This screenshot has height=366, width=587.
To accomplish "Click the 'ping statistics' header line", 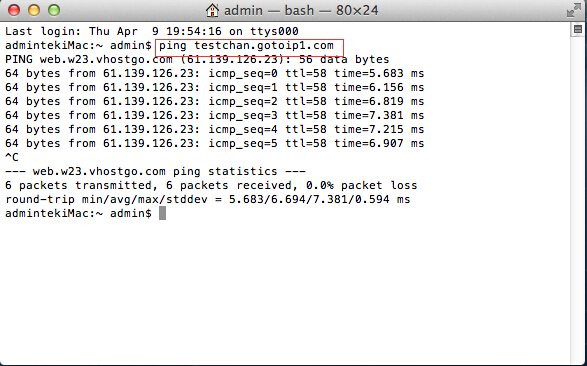I will click(155, 171).
